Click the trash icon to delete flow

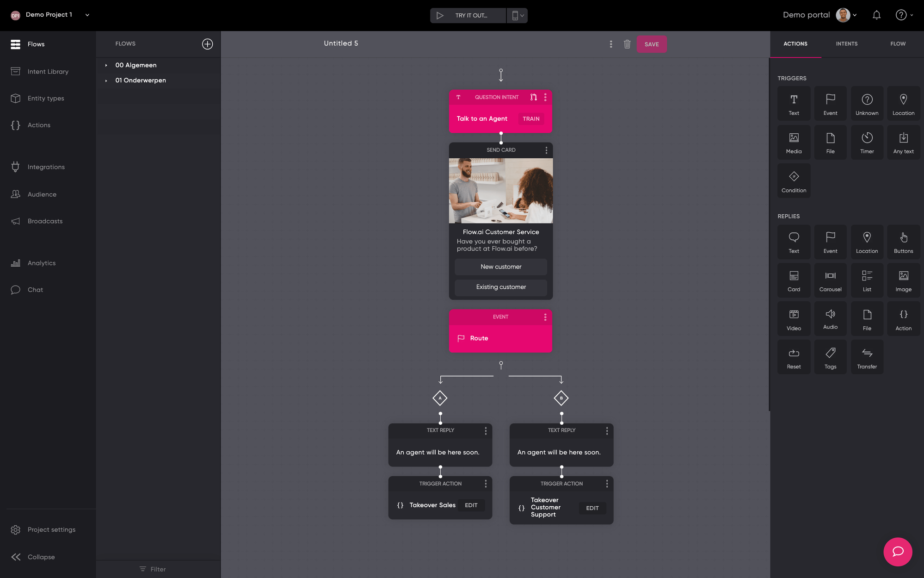(x=627, y=44)
